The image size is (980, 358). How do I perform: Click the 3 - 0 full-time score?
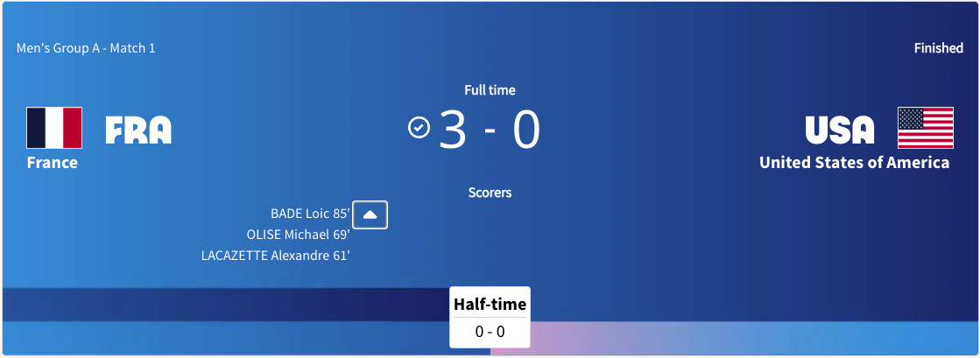pos(490,130)
